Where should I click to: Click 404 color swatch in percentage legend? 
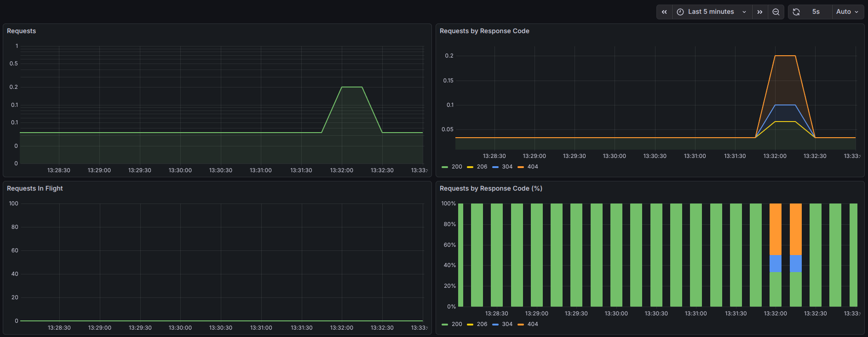point(521,325)
